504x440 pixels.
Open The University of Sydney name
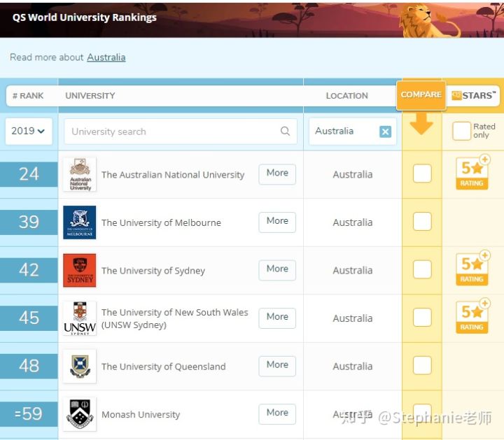click(x=153, y=271)
